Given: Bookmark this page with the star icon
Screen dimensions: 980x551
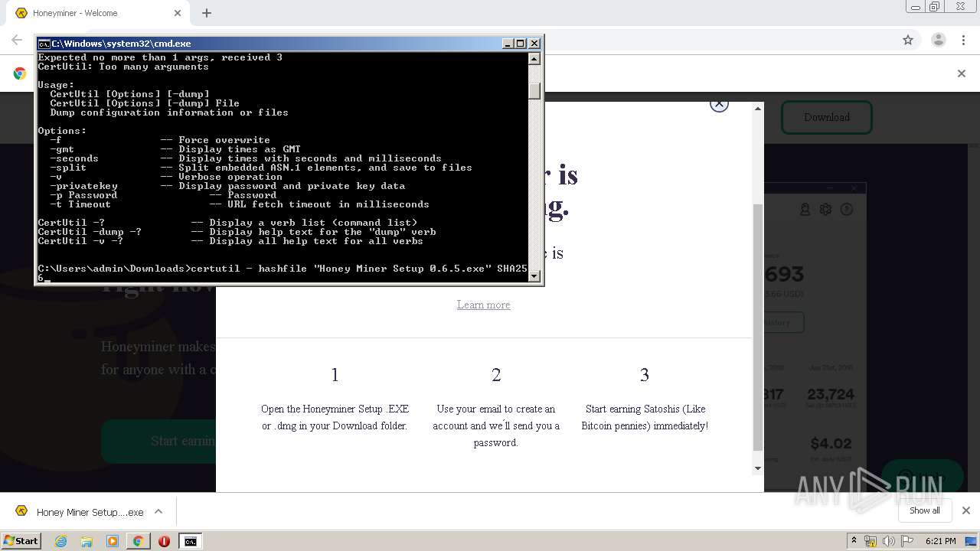Looking at the screenshot, I should click(908, 40).
